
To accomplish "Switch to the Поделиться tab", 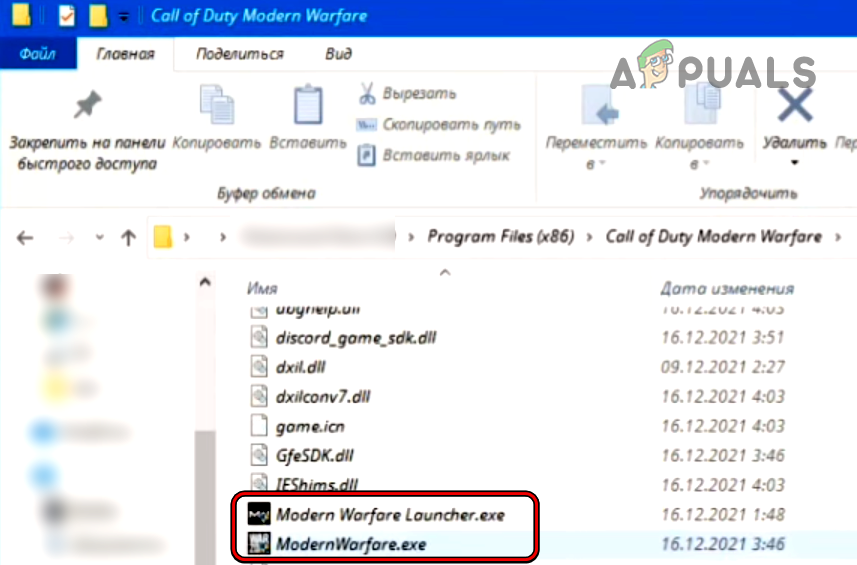I will 240,54.
